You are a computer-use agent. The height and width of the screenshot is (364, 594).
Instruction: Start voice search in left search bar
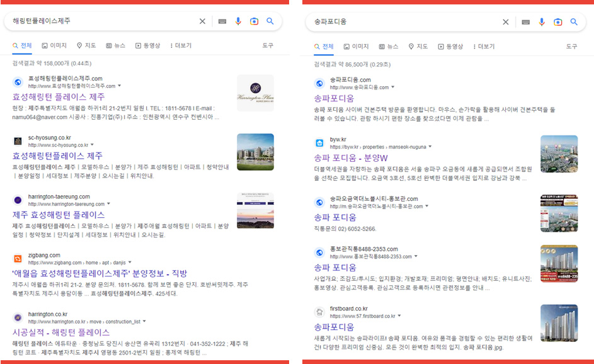click(x=238, y=21)
